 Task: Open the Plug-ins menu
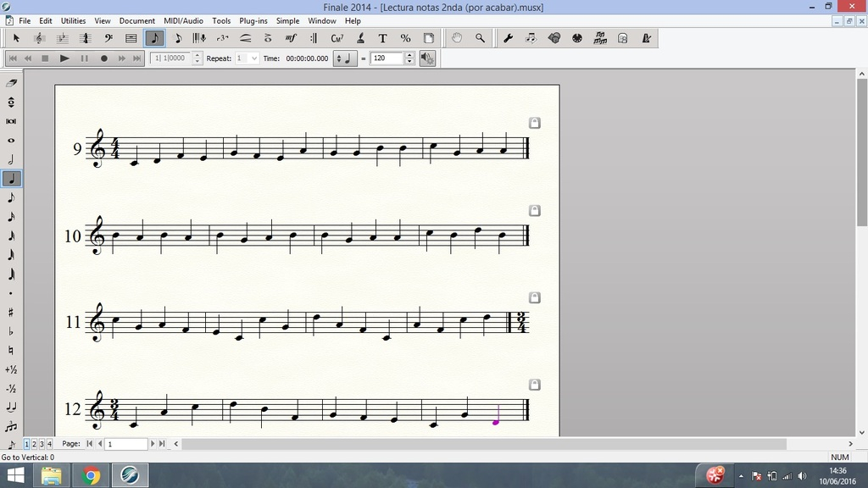pyautogui.click(x=253, y=20)
